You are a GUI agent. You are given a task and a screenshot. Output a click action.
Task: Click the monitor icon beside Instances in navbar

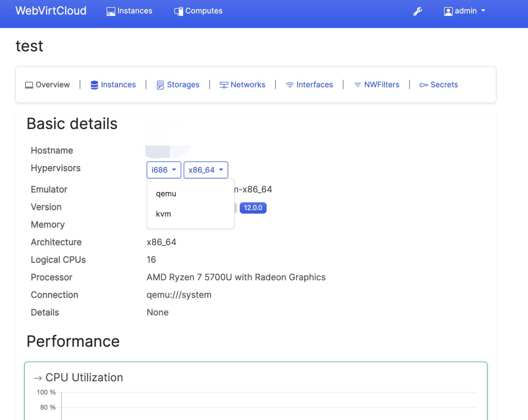pos(111,11)
